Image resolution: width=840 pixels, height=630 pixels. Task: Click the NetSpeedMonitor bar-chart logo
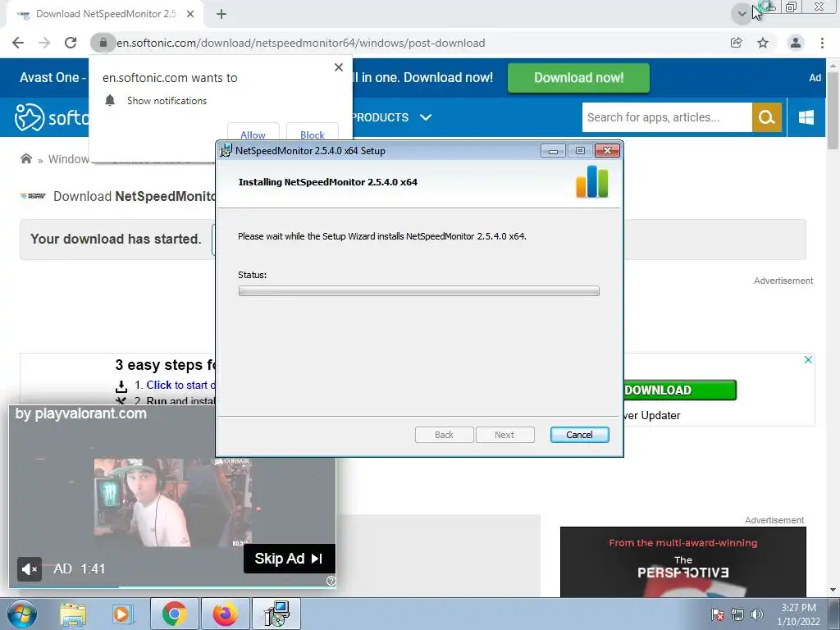[592, 181]
